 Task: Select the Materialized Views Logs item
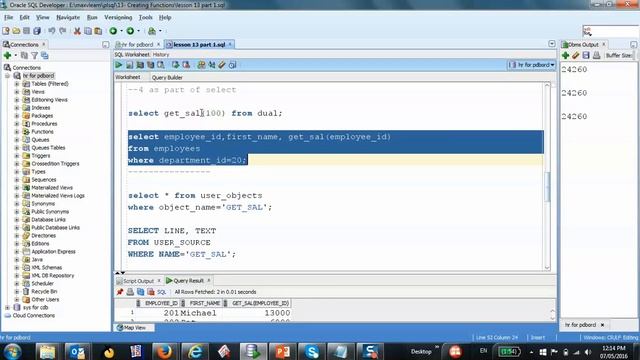[58, 196]
